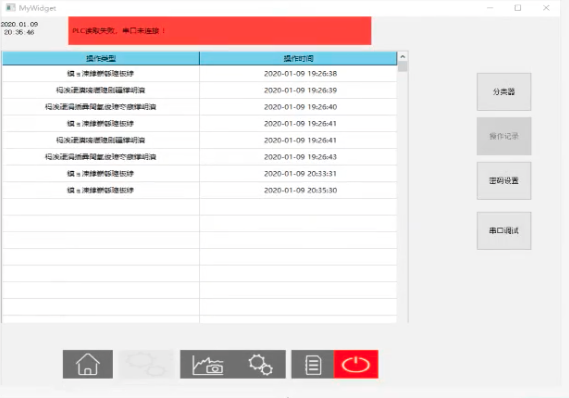Select operation type cell in 19:26:43 row

[101, 157]
